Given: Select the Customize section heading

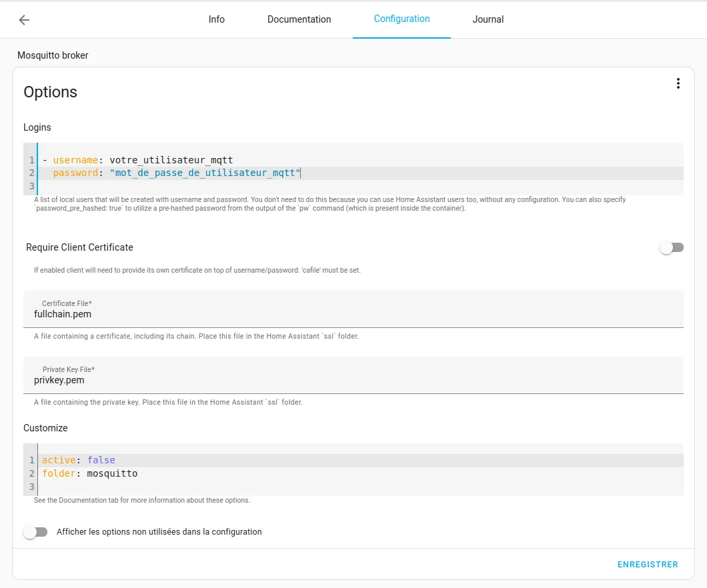Looking at the screenshot, I should (45, 427).
